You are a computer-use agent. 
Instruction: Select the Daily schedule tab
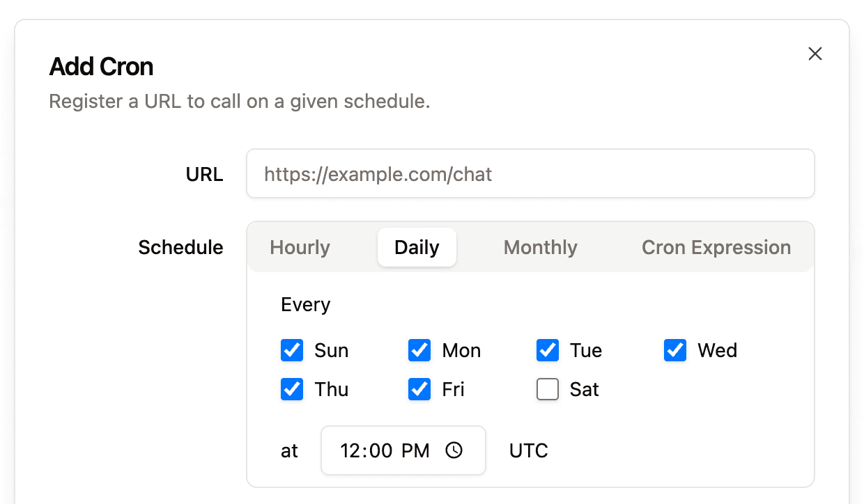[x=417, y=247]
